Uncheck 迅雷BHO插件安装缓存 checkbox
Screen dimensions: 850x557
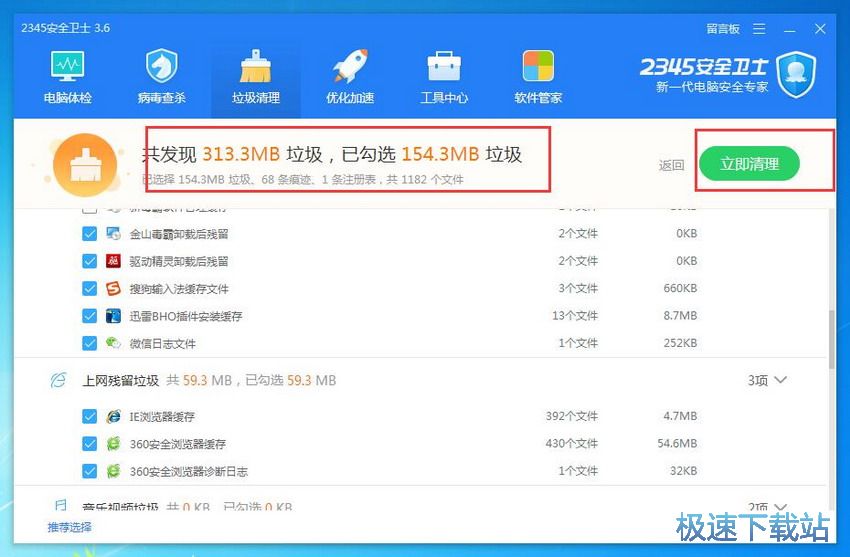pyautogui.click(x=89, y=315)
